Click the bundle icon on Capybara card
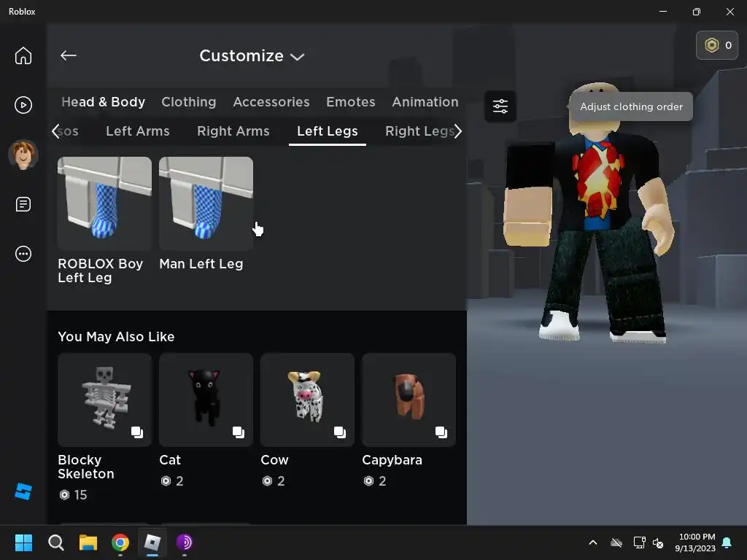 (x=441, y=432)
